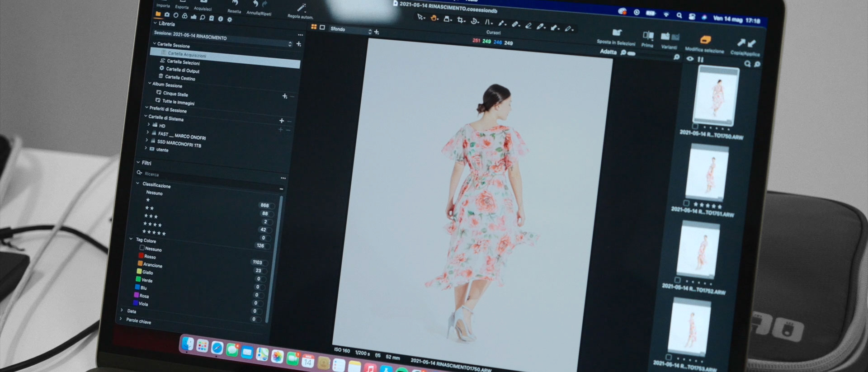The image size is (868, 372).
Task: Collapse the Libreria panel
Action: click(x=156, y=23)
